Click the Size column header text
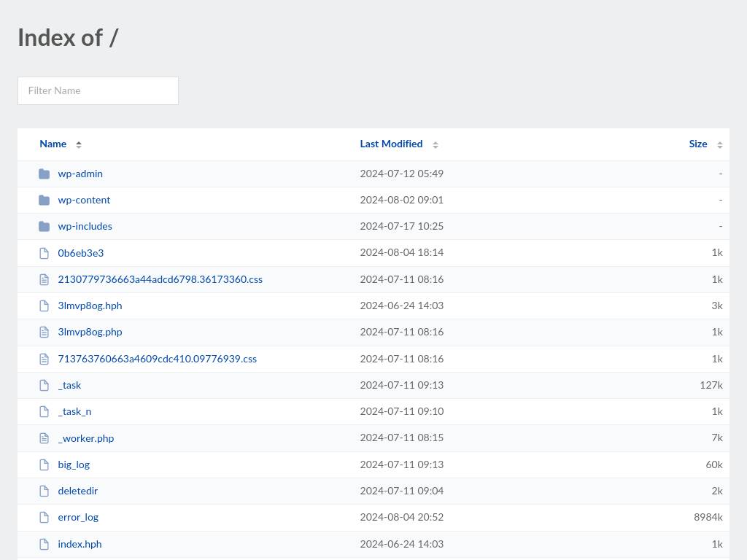 (x=697, y=144)
